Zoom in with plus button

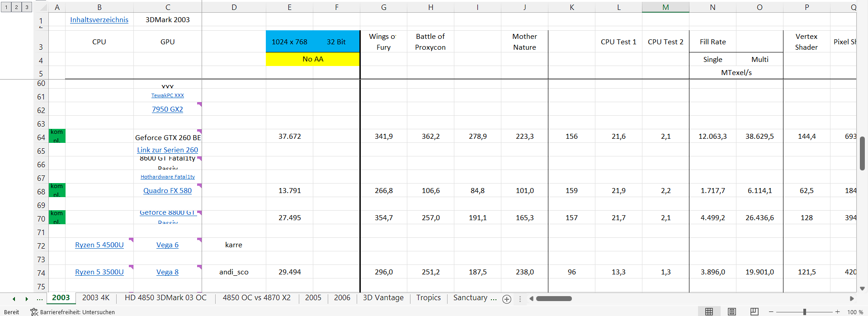(x=838, y=311)
